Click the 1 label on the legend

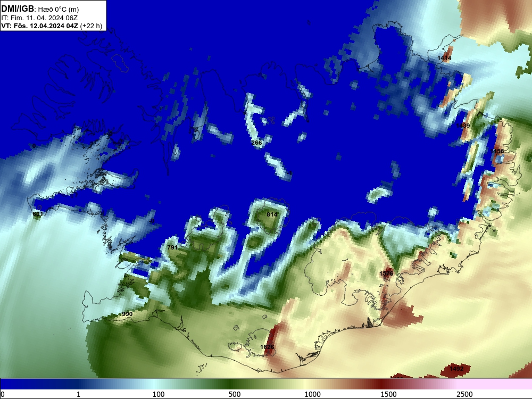pyautogui.click(x=78, y=394)
